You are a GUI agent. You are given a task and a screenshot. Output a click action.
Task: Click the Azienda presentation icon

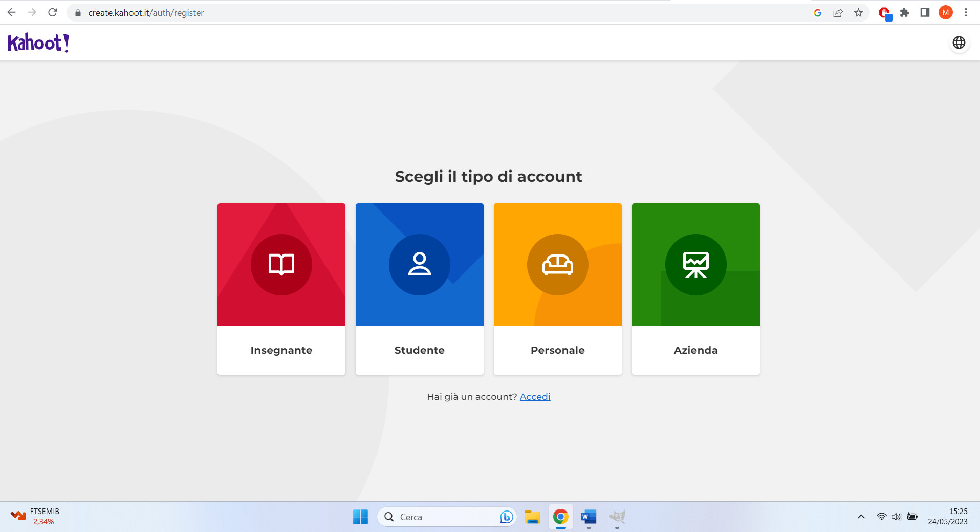[x=695, y=265]
